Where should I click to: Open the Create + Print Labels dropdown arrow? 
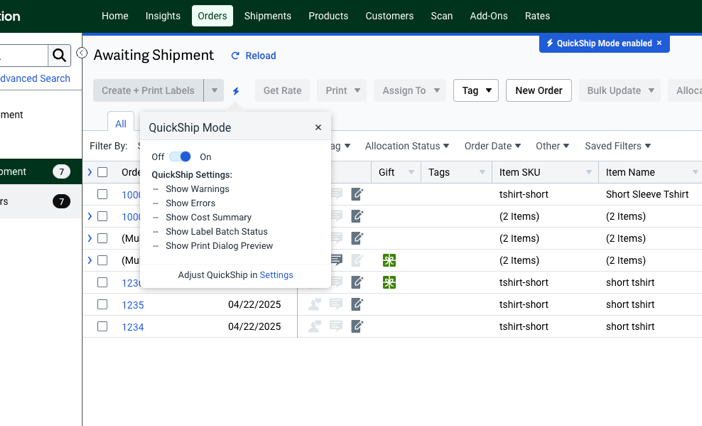pyautogui.click(x=214, y=90)
